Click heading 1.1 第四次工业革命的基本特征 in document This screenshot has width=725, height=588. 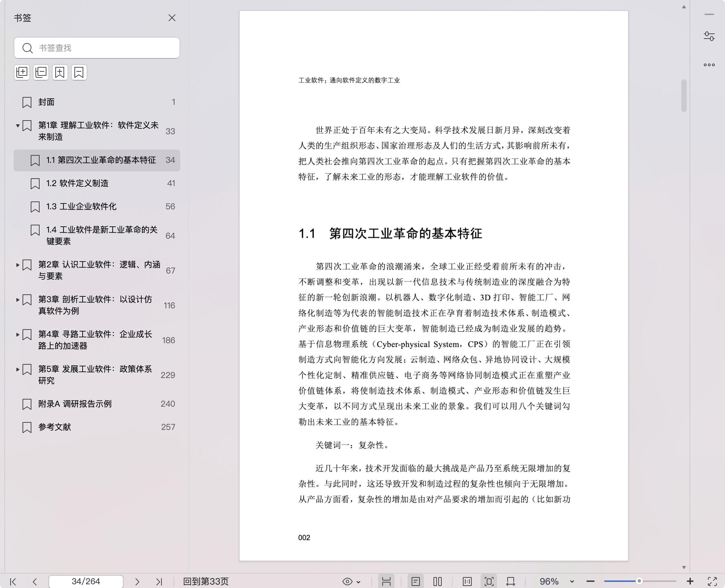(x=390, y=234)
